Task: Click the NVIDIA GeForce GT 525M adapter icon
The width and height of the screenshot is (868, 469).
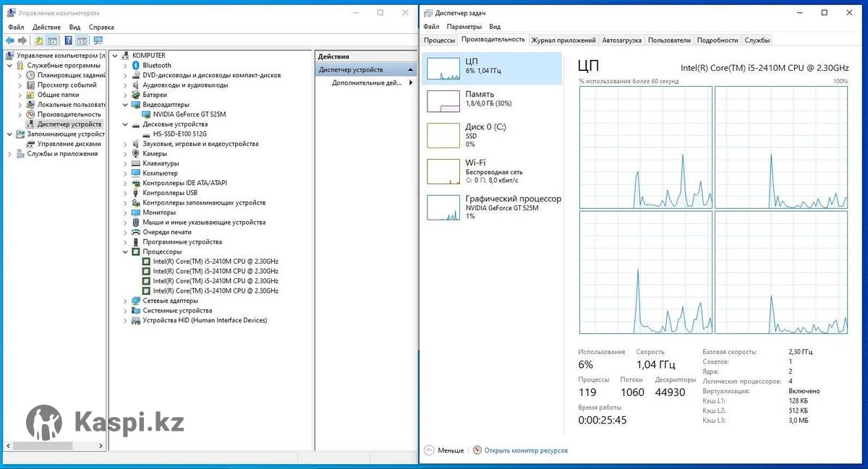Action: click(146, 114)
